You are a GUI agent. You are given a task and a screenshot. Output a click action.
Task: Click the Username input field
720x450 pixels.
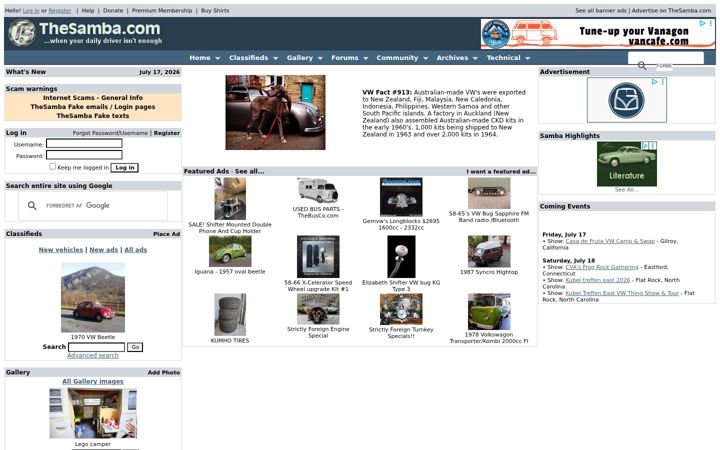point(84,143)
